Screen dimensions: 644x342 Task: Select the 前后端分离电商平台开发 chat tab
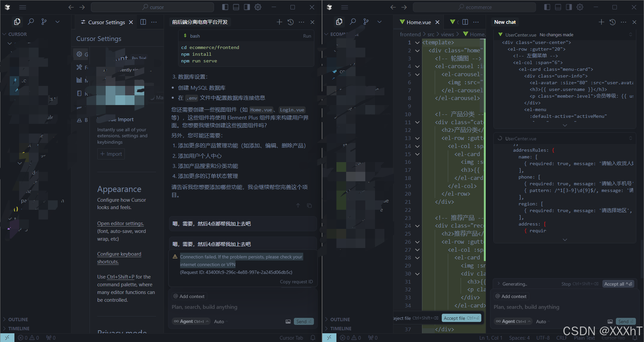pyautogui.click(x=200, y=22)
